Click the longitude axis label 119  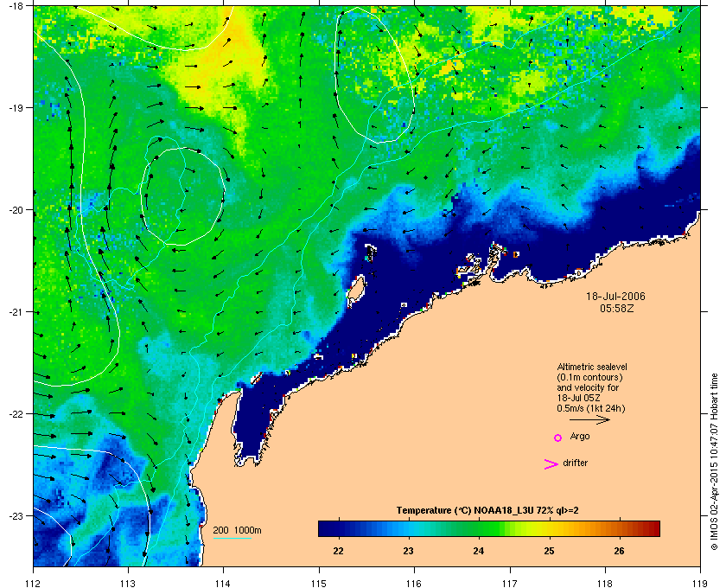(700, 584)
